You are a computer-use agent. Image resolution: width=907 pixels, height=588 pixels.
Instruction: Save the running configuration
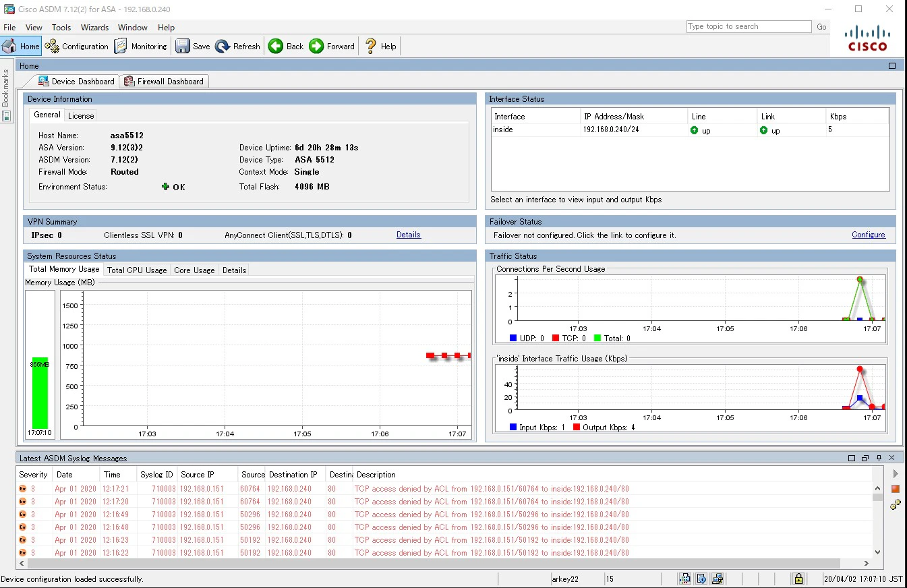193,46
